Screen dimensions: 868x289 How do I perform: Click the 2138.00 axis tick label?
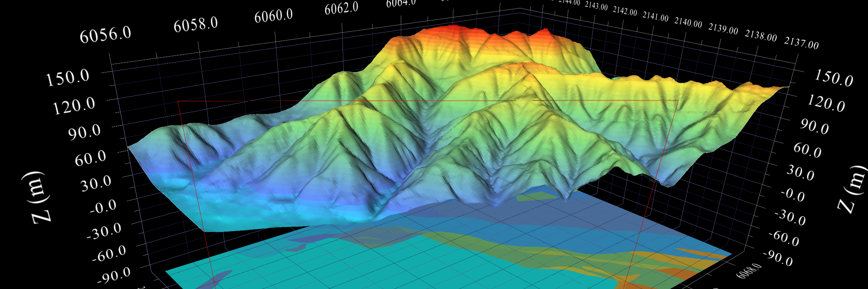(761, 36)
